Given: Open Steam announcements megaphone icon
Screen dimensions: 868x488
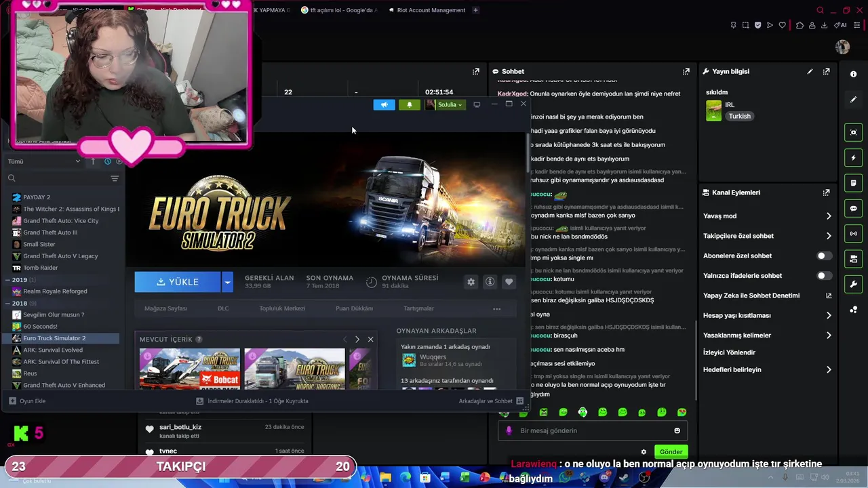Looking at the screenshot, I should coord(384,104).
